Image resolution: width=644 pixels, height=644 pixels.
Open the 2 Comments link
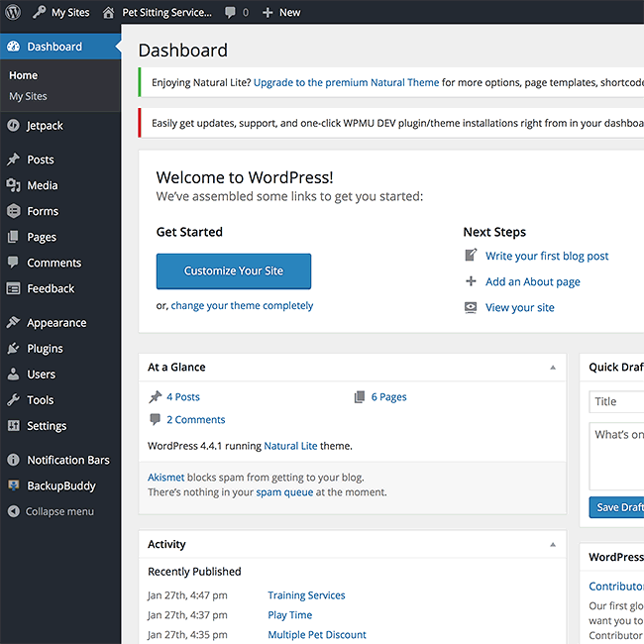pos(196,420)
